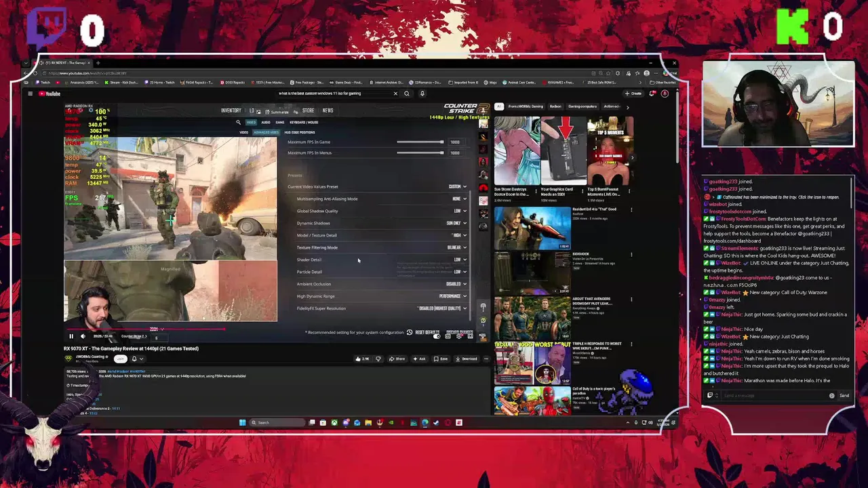Go to the YouTube home logo
Image resolution: width=868 pixels, height=488 pixels.
tap(50, 94)
